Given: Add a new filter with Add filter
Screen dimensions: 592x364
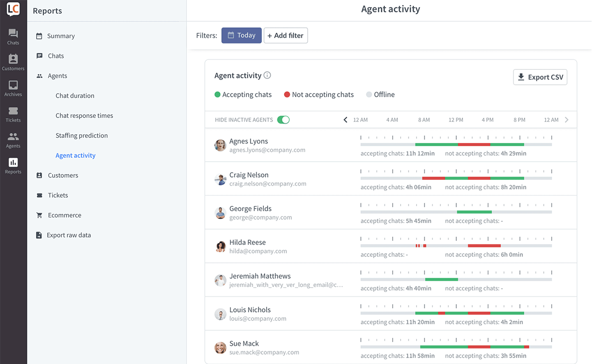Looking at the screenshot, I should (286, 35).
